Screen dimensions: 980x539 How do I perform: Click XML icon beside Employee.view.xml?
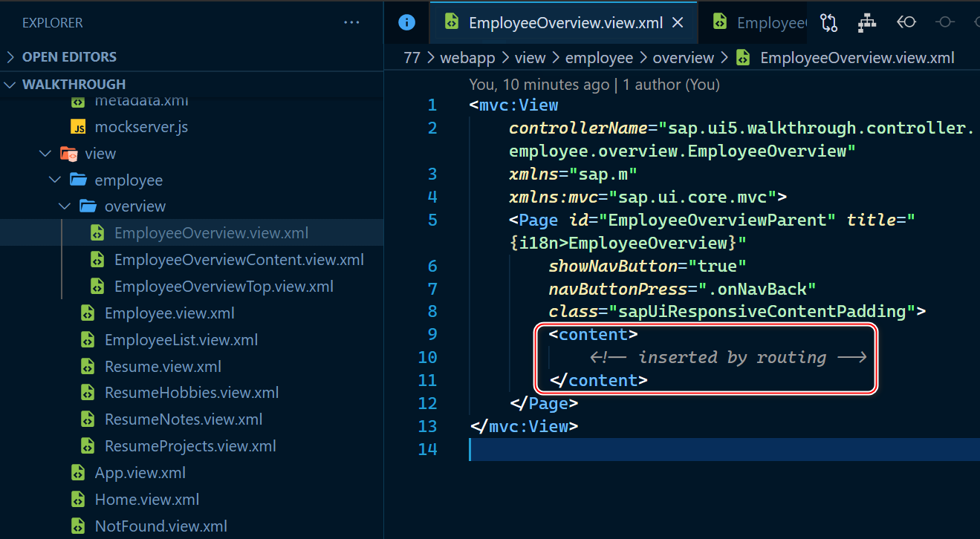(x=88, y=313)
